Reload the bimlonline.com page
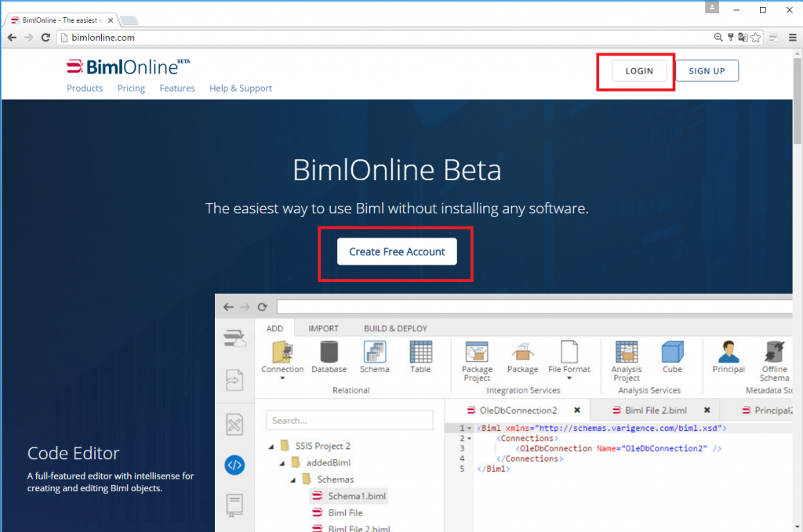Viewport: 803px width, 532px height. pyautogui.click(x=45, y=38)
